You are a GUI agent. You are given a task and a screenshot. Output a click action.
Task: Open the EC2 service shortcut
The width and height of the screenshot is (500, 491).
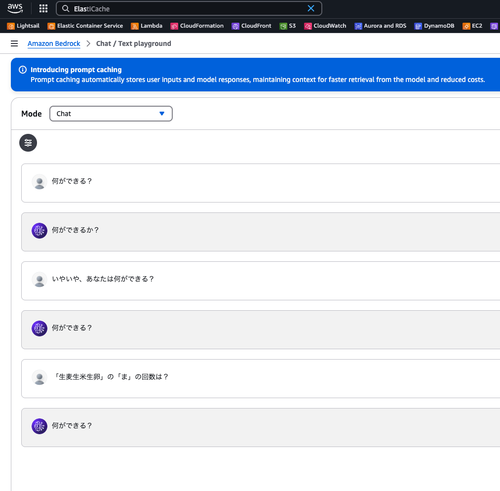[472, 26]
